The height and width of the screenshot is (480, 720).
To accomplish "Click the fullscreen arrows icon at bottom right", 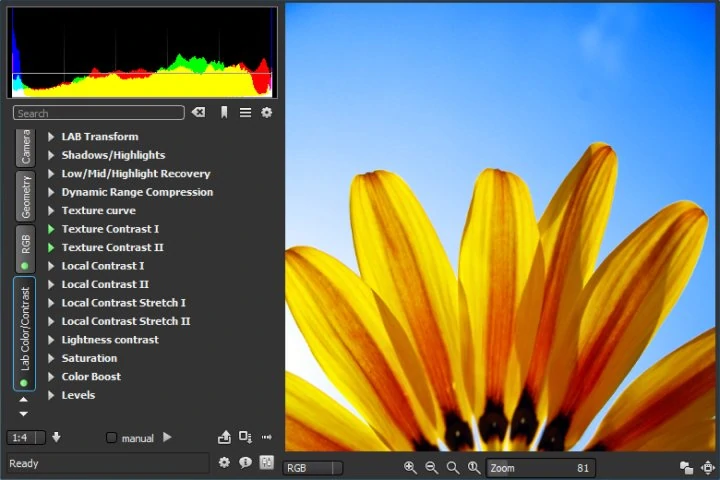I will (x=708, y=468).
